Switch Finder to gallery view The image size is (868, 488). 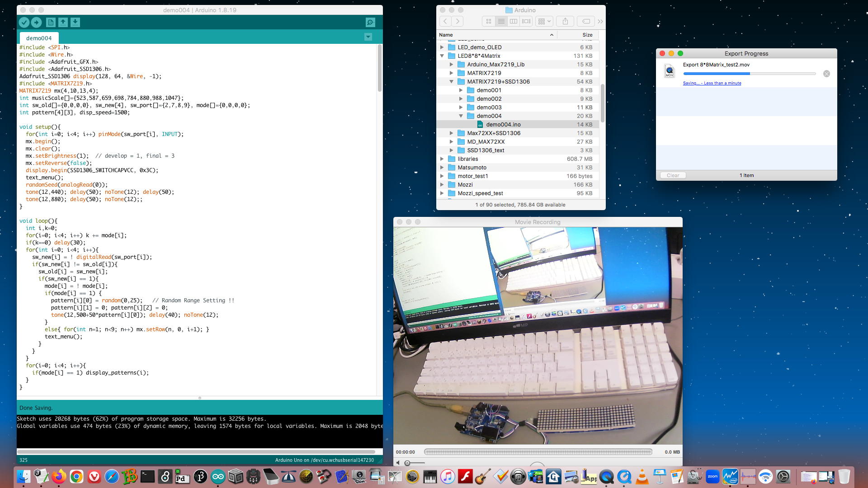pyautogui.click(x=526, y=21)
